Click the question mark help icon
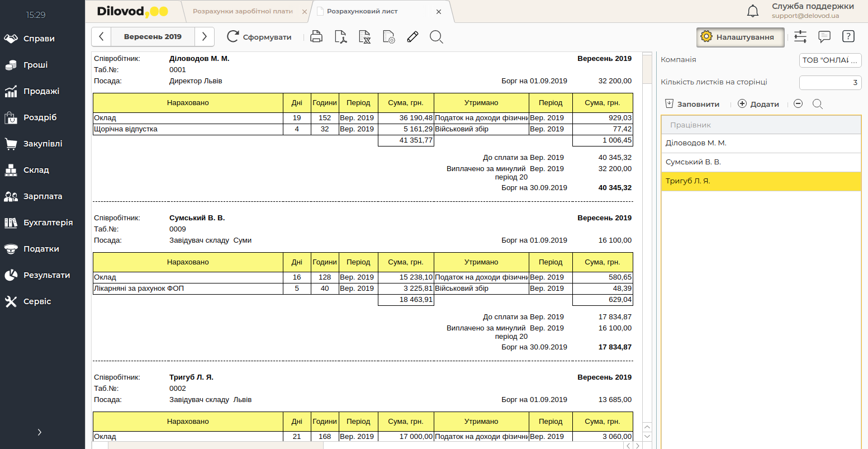The height and width of the screenshot is (449, 868). click(x=848, y=37)
